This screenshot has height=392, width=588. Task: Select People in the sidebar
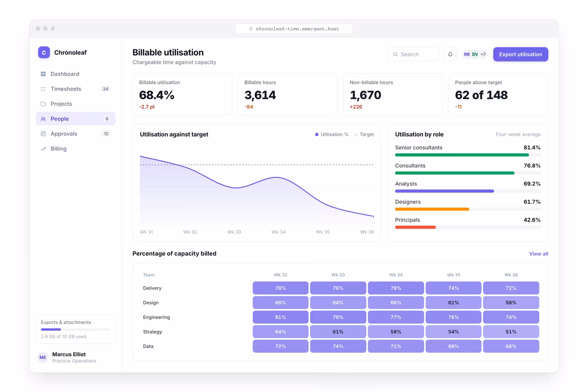(75, 119)
